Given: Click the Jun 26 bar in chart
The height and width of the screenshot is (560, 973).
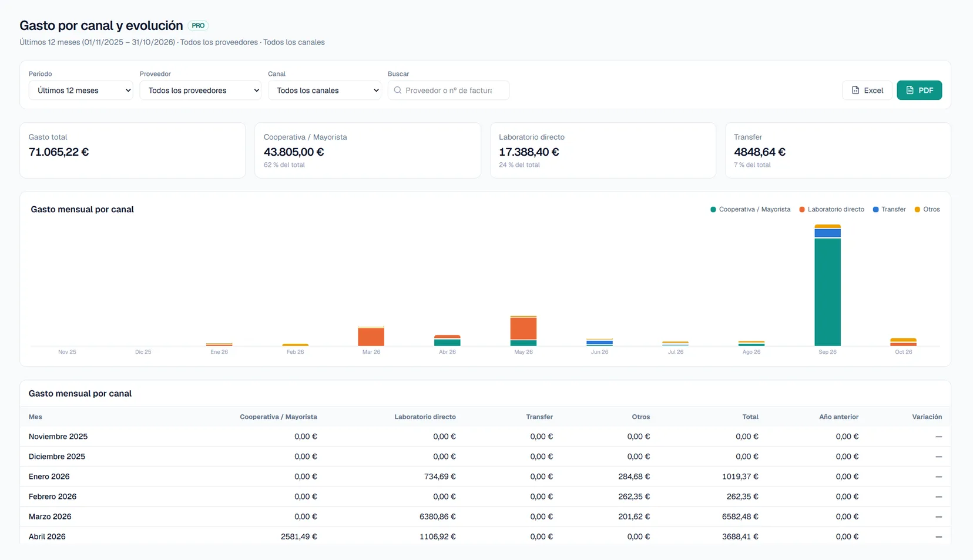Looking at the screenshot, I should click(599, 343).
